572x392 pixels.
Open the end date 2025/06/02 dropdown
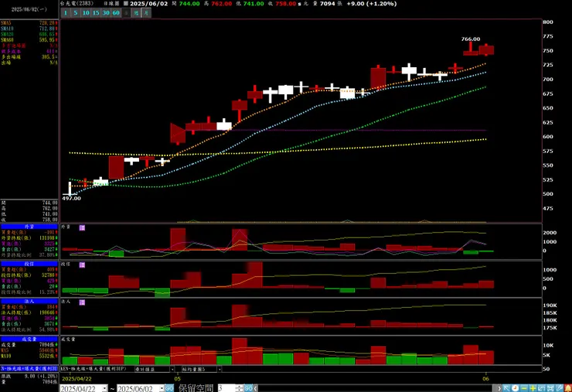tap(162, 388)
